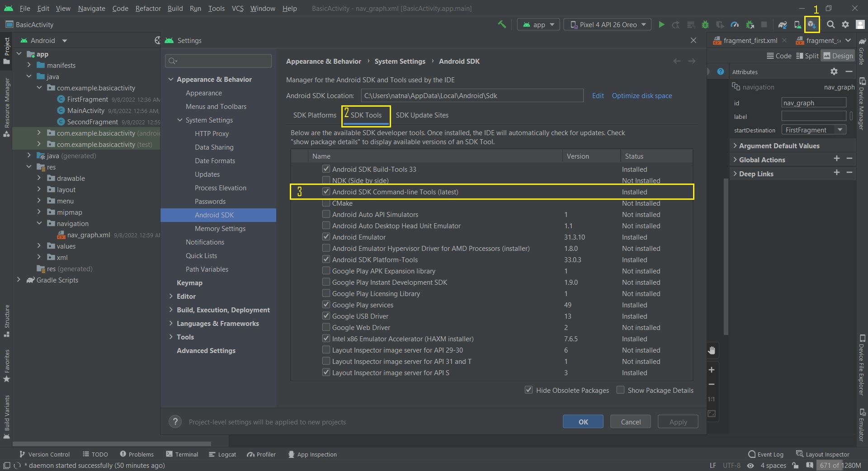Screen dimensions: 868x471
Task: Switch to SDK Update Sites tab
Action: coord(422,115)
